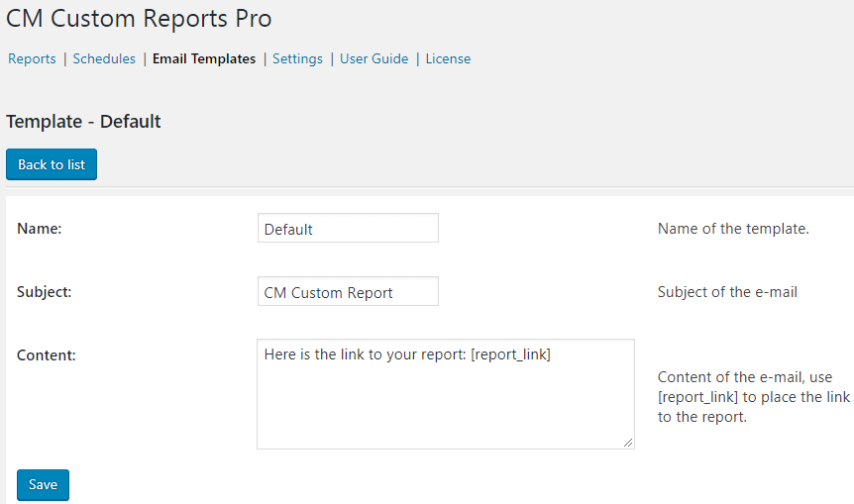This screenshot has height=504, width=854.
Task: Select the Email Templates tab
Action: (x=204, y=58)
